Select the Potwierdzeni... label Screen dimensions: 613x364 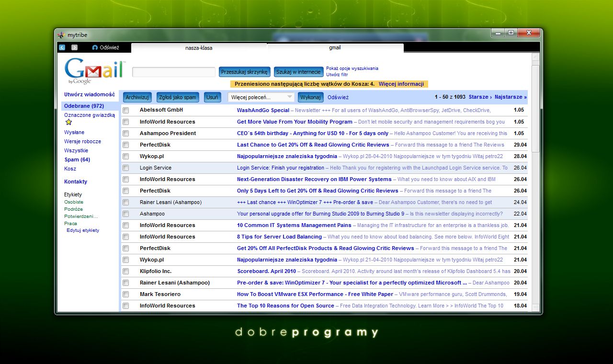pyautogui.click(x=81, y=216)
